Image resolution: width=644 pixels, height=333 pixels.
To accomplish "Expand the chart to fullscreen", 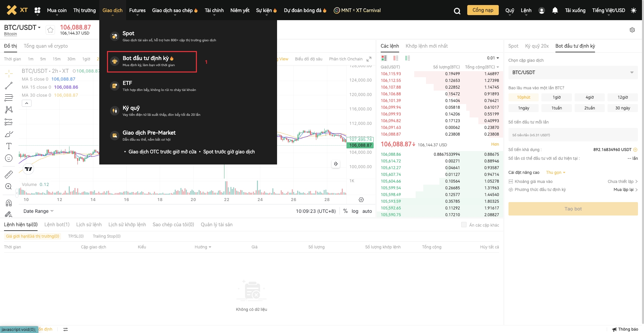I will tap(369, 59).
